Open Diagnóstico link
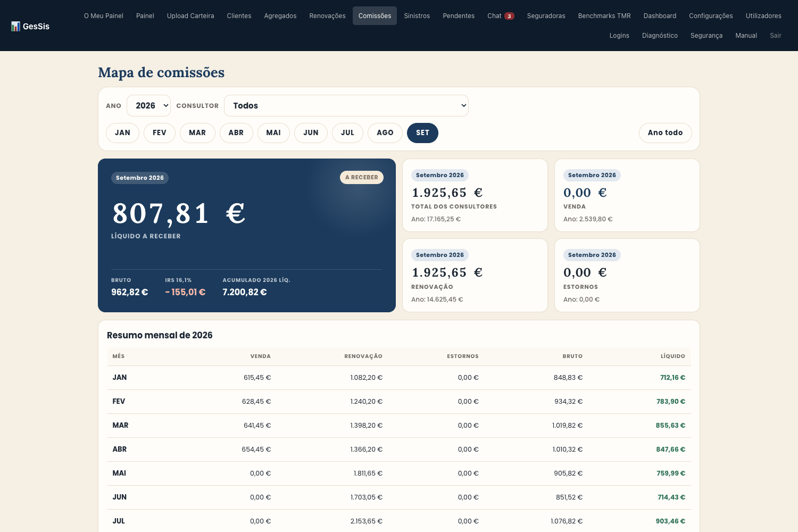The width and height of the screenshot is (798, 532). (660, 36)
